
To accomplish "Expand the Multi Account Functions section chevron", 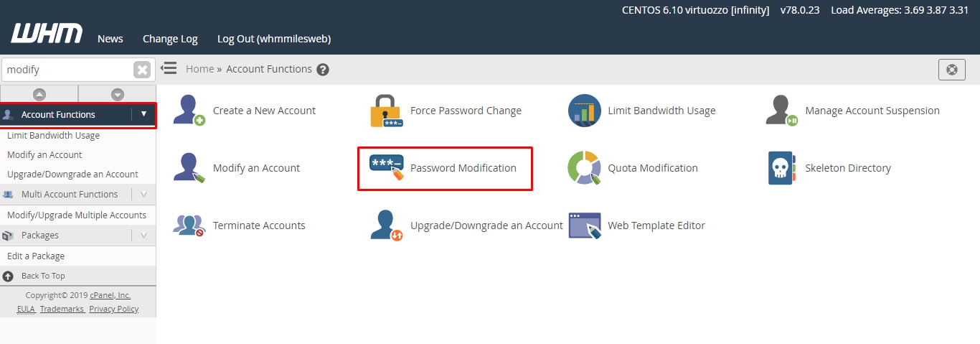I will pyautogui.click(x=143, y=194).
